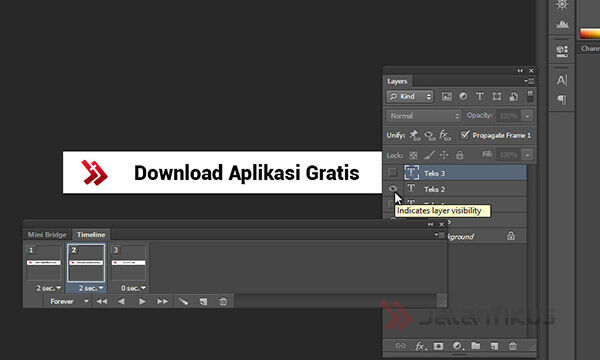Delete selected frame with trash icon
Image resolution: width=600 pixels, height=360 pixels.
tap(223, 301)
